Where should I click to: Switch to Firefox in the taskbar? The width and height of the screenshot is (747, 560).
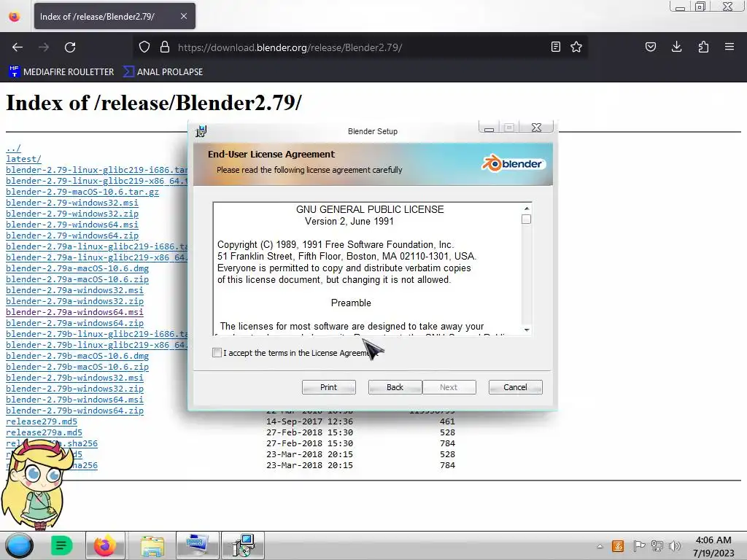(105, 545)
